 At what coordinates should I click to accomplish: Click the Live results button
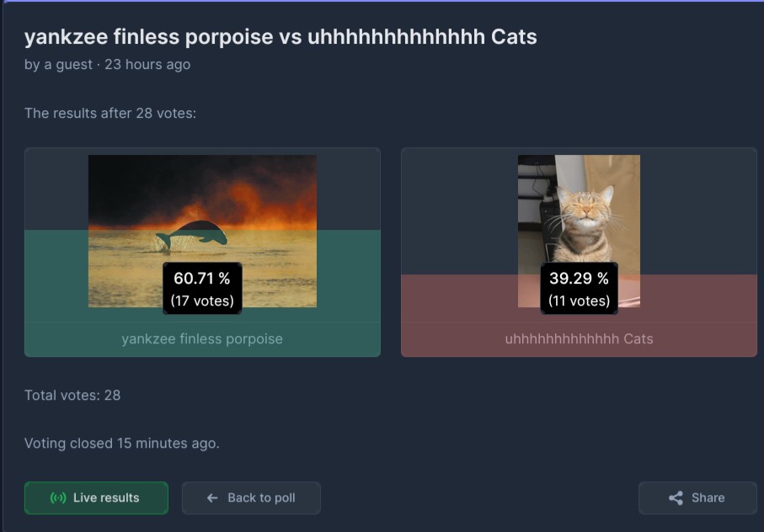[96, 497]
